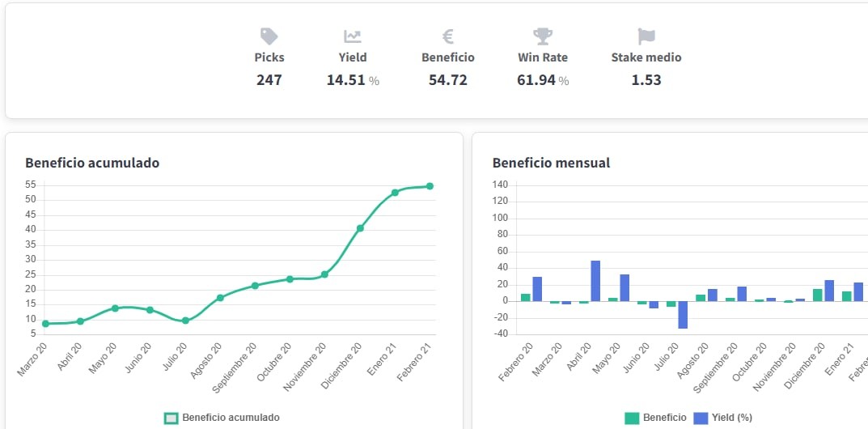Click the Junio 20 point on cumulative line
Viewport: 868px width, 429px height.
click(150, 310)
